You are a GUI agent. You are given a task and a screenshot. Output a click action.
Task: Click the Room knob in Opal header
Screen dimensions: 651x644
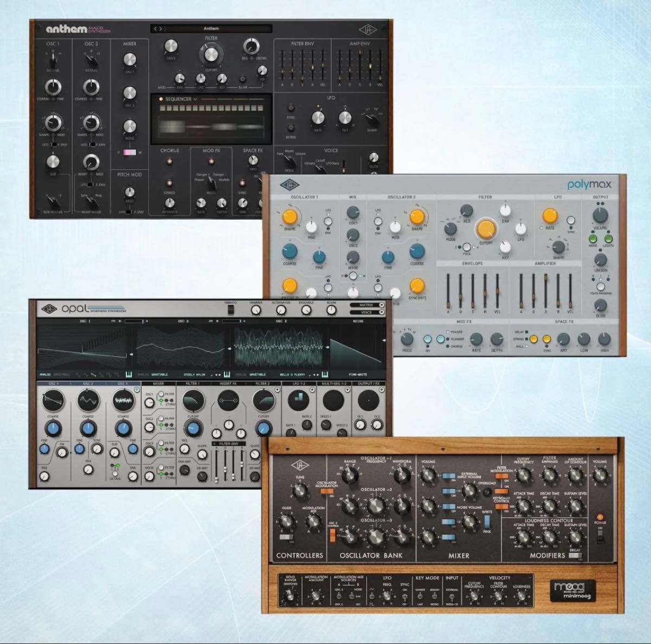click(331, 310)
